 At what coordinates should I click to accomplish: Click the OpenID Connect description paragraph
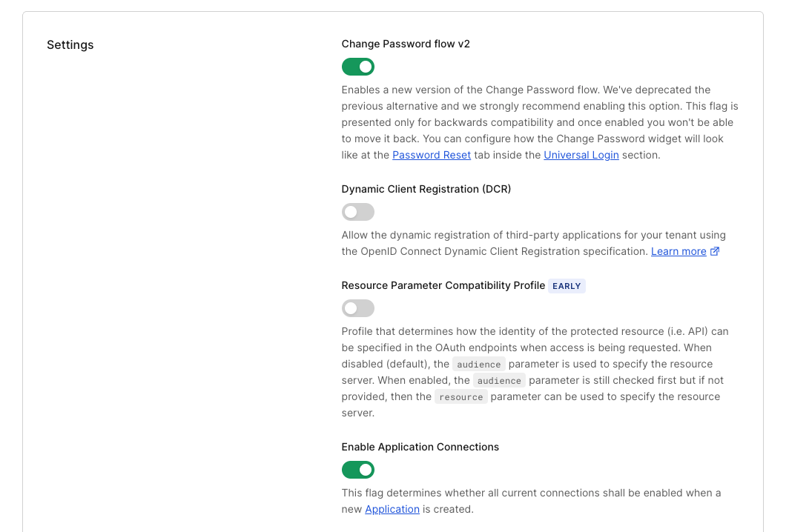point(533,243)
